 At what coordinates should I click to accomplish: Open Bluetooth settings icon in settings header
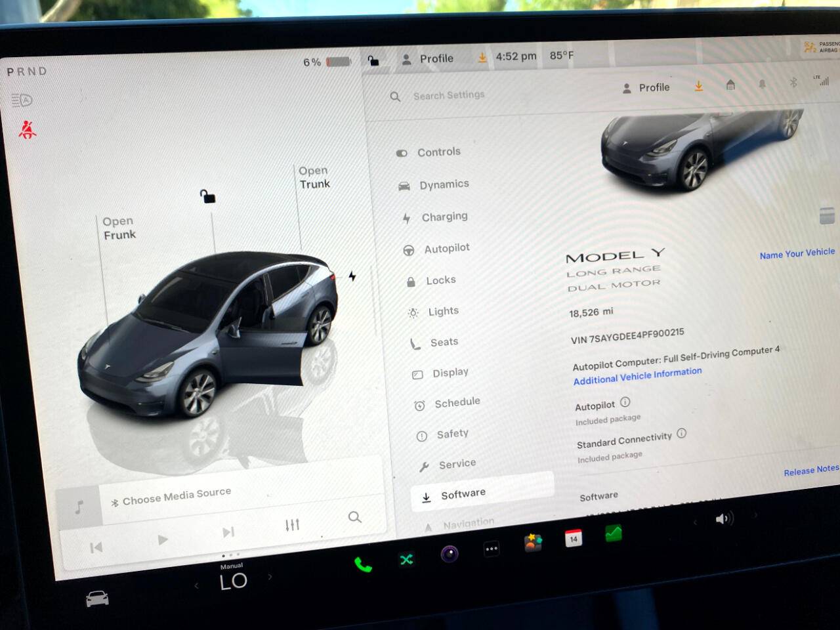point(793,83)
